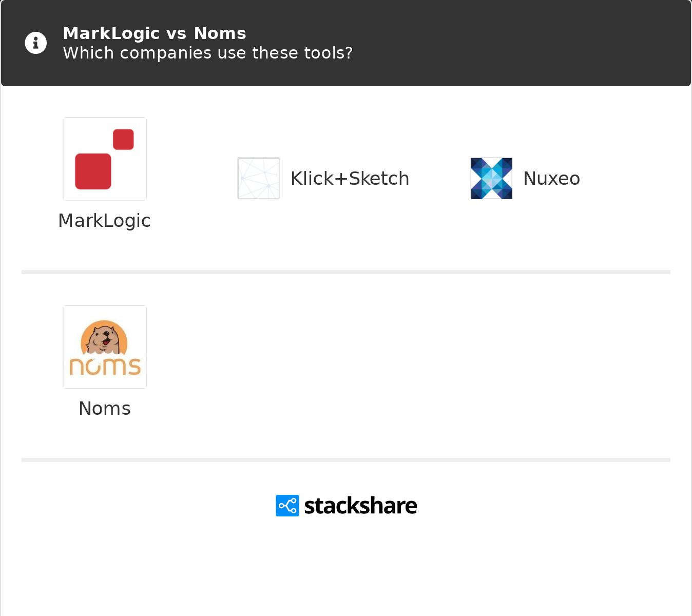Click "MarkLogic" in the header title
The image size is (692, 616).
[x=111, y=33]
